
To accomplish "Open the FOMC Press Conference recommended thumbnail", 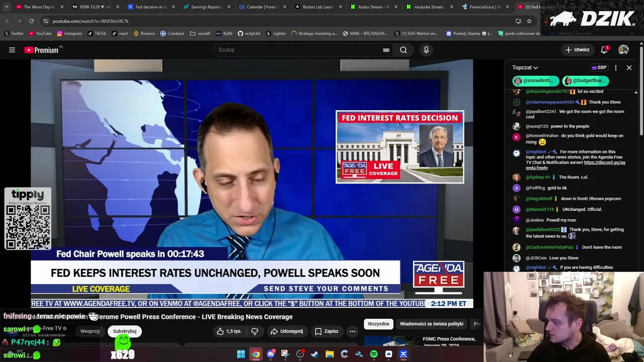I will coord(391,341).
